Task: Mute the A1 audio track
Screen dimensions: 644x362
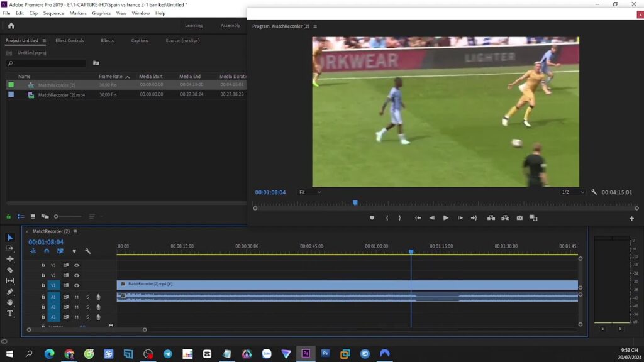Action: [76, 297]
